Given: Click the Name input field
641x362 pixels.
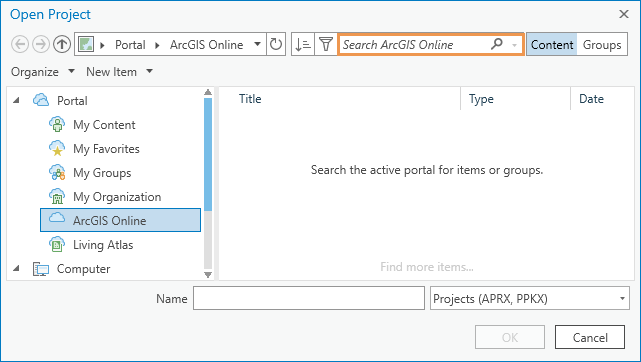Looking at the screenshot, I should (309, 298).
